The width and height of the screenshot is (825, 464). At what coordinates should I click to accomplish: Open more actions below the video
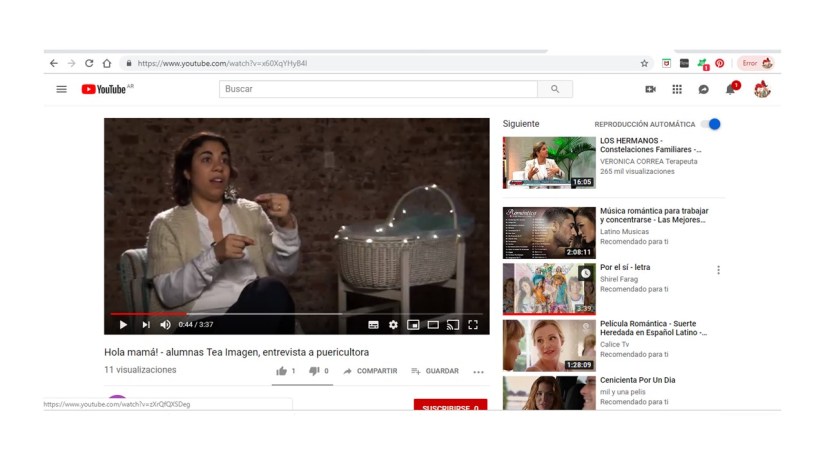coord(478,371)
